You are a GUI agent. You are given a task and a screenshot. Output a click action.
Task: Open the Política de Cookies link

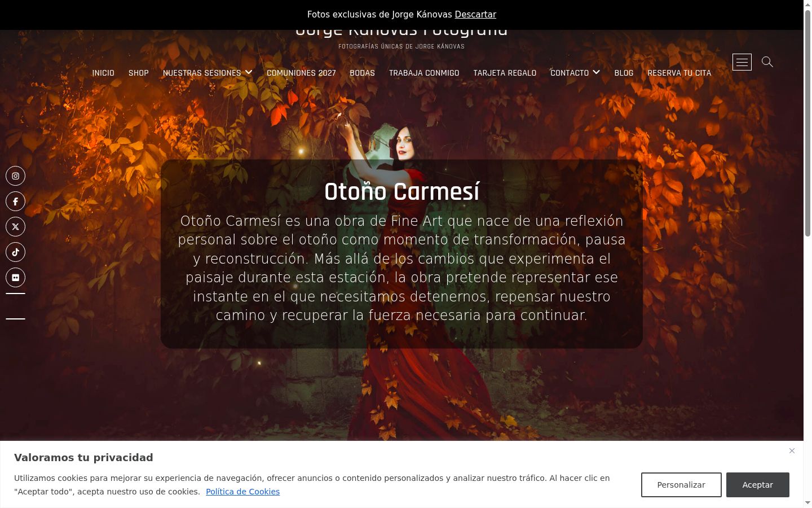pos(242,492)
